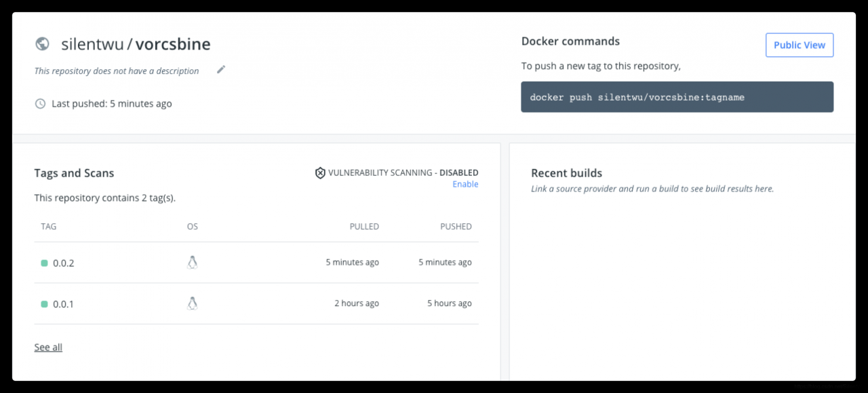Click green status dot of tag 0.0.2
The width and height of the screenshot is (868, 393).
[x=44, y=263]
